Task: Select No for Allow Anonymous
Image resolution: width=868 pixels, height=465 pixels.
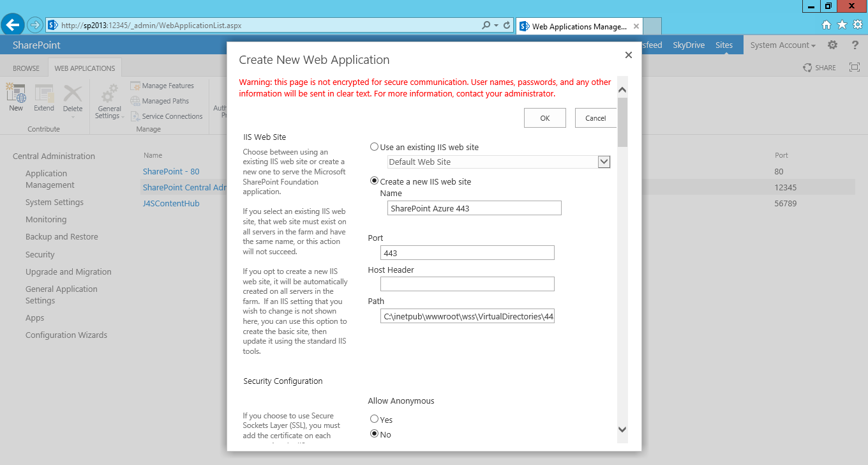Action: pos(375,434)
